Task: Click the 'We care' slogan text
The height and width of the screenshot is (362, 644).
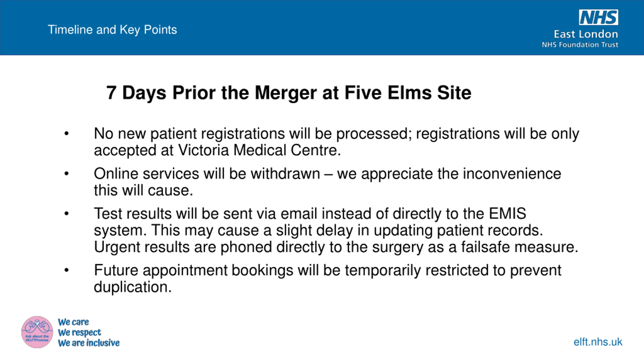Action: (x=73, y=322)
